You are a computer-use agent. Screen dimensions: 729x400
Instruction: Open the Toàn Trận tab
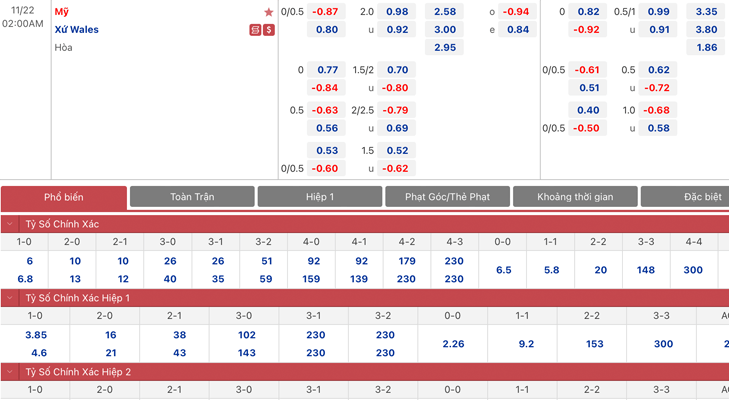coord(192,197)
